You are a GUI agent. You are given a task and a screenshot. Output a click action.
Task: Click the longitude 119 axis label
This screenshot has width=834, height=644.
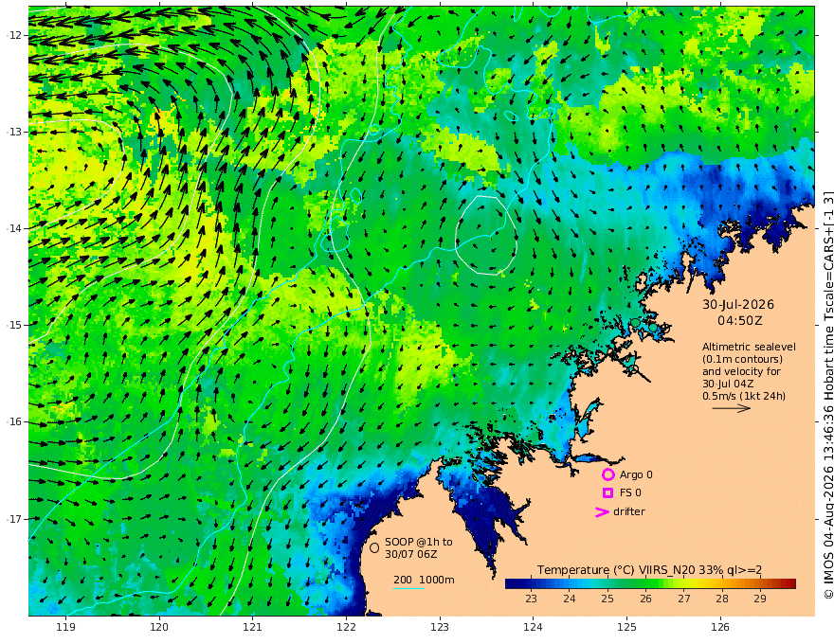click(x=65, y=627)
